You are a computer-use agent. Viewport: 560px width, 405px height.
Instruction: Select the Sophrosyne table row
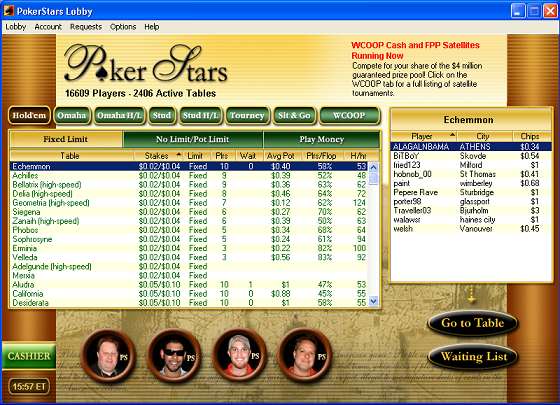(x=189, y=239)
